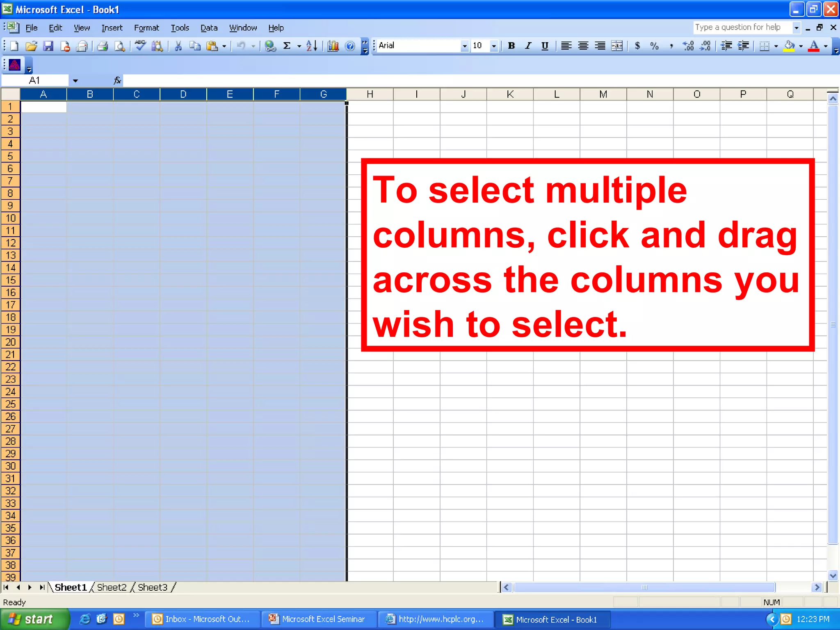
Task: Open the Borders dropdown arrow
Action: click(x=776, y=46)
